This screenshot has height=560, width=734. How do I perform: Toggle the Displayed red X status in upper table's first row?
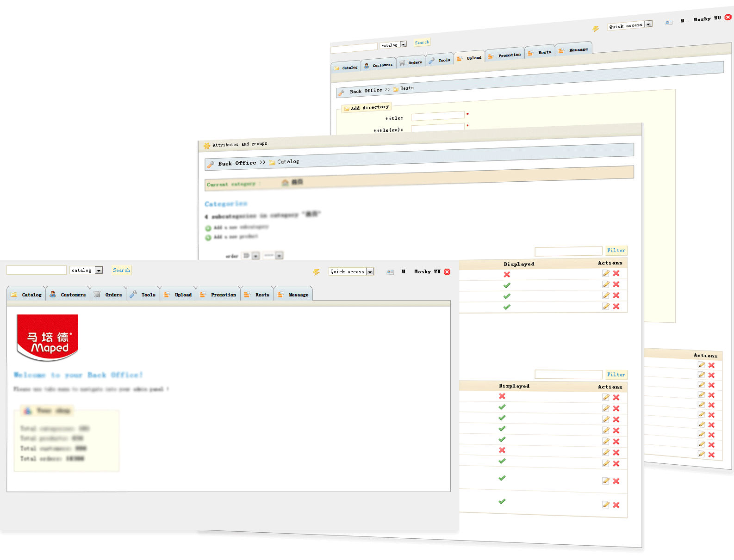507,274
